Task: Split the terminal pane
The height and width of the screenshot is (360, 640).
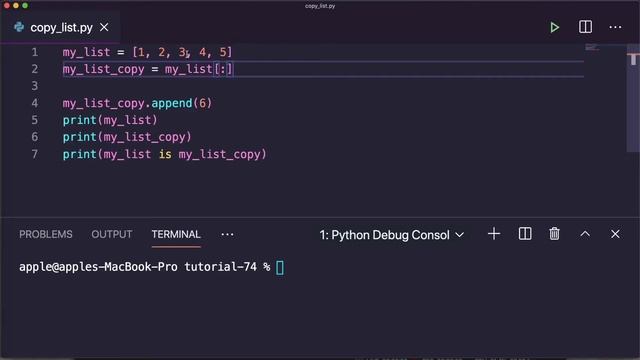Action: pyautogui.click(x=525, y=234)
